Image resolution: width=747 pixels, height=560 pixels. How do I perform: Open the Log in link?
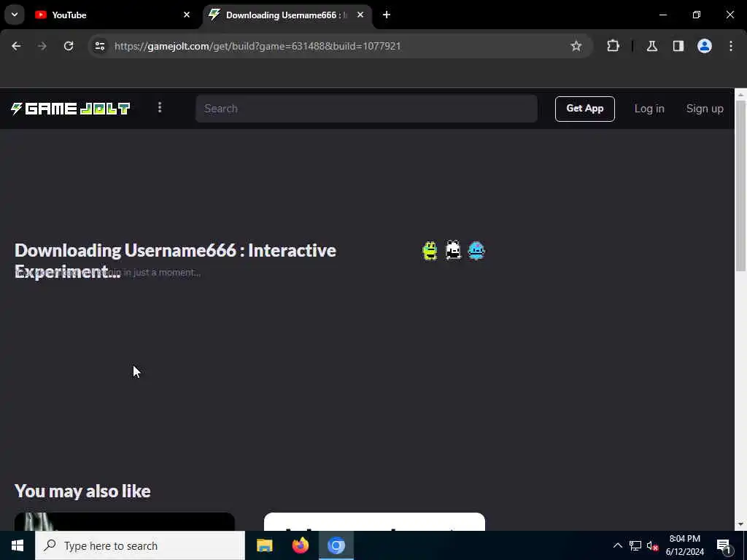click(x=649, y=109)
